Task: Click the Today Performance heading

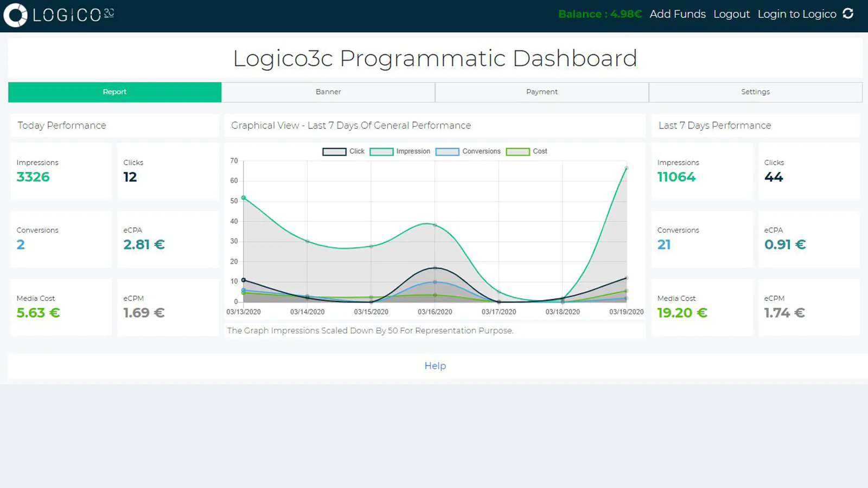Action: (x=62, y=126)
